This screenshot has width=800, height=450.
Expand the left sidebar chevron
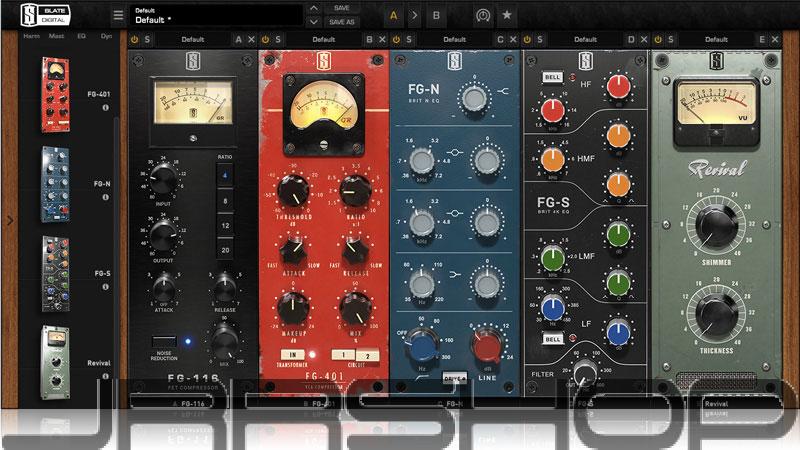pos(10,220)
